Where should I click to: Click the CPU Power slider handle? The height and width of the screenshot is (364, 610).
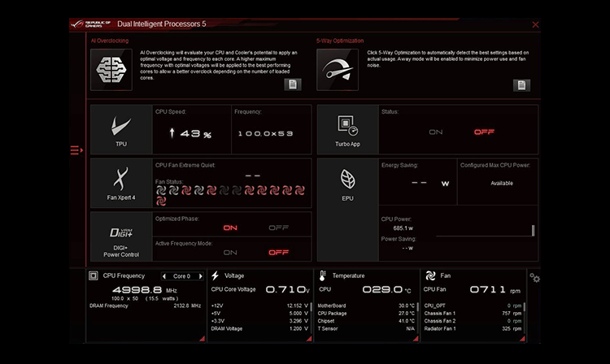(x=533, y=231)
